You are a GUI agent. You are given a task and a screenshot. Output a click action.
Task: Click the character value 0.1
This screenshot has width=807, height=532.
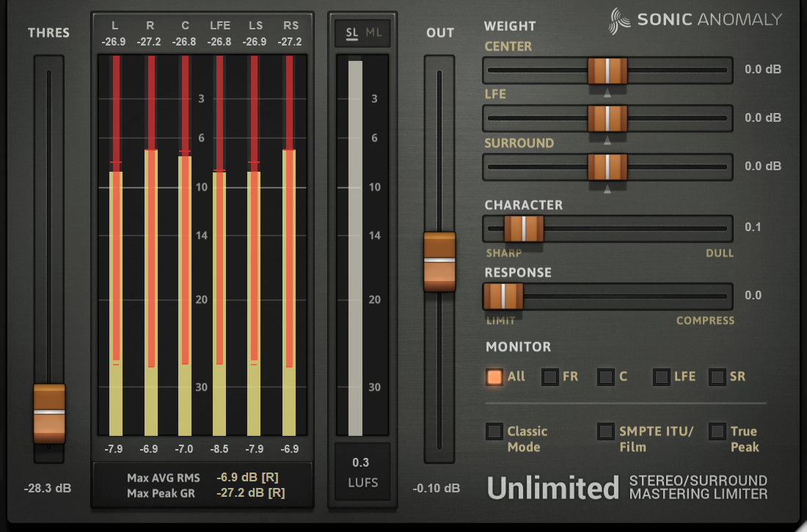pos(753,227)
